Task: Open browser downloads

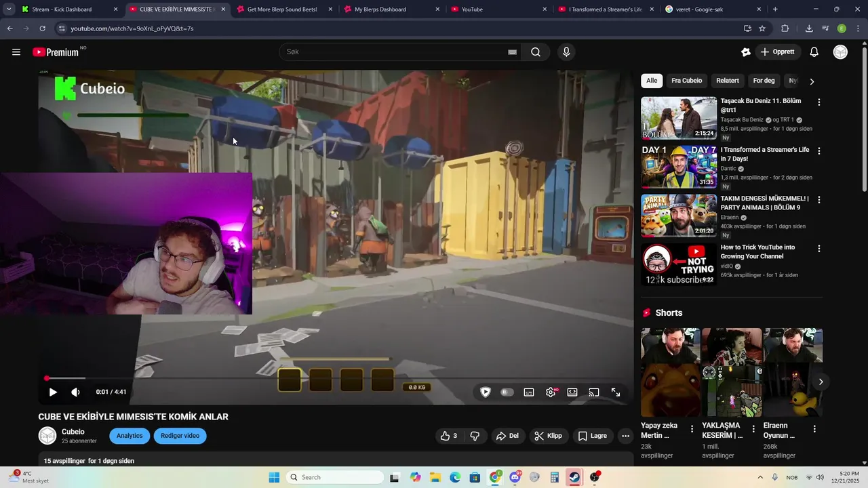Action: tap(809, 28)
